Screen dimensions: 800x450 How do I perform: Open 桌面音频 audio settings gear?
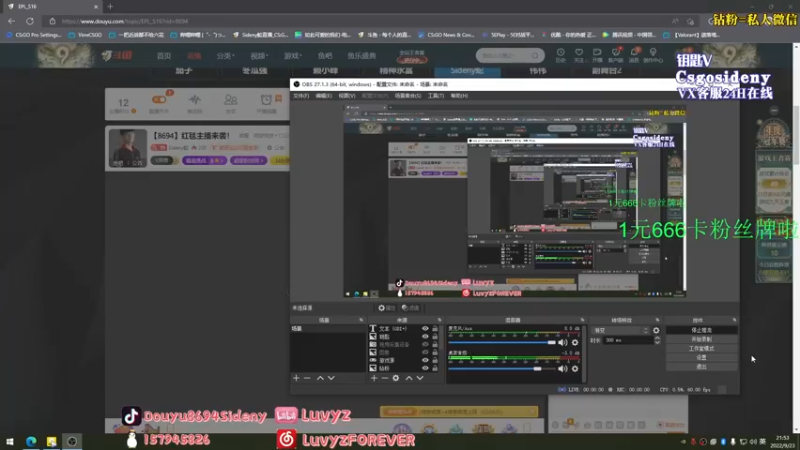[x=575, y=368]
